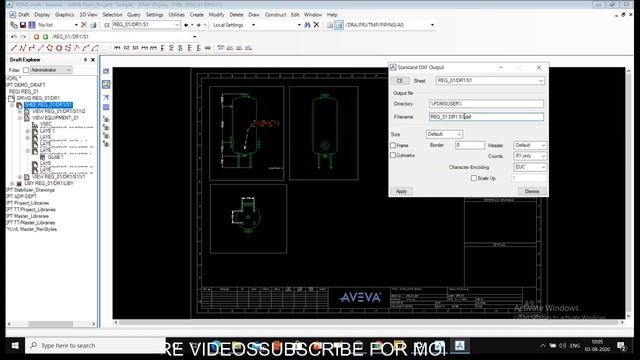
Task: Click the highlighted sheet icon before DRA path
Action: (339, 25)
